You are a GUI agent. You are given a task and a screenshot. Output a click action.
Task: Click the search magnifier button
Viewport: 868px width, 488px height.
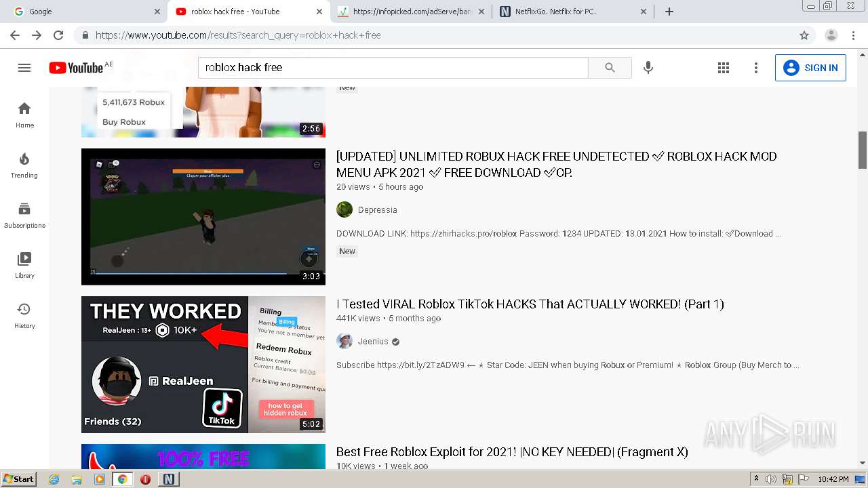click(610, 68)
